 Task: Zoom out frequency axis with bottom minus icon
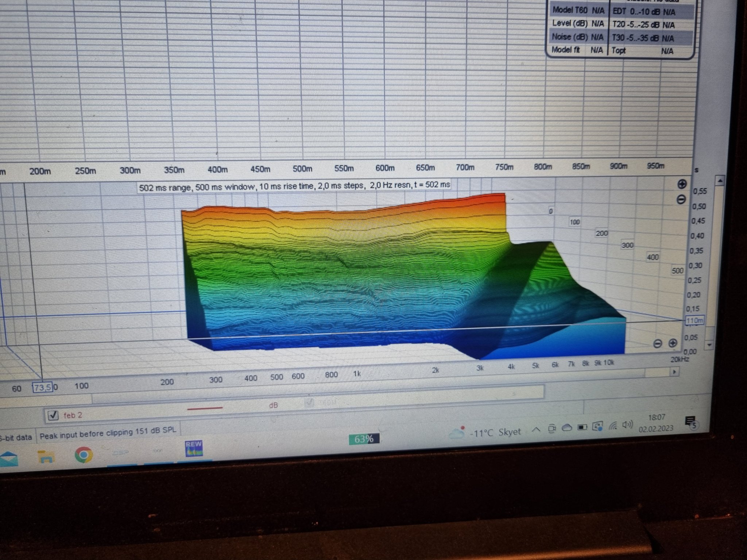(657, 344)
